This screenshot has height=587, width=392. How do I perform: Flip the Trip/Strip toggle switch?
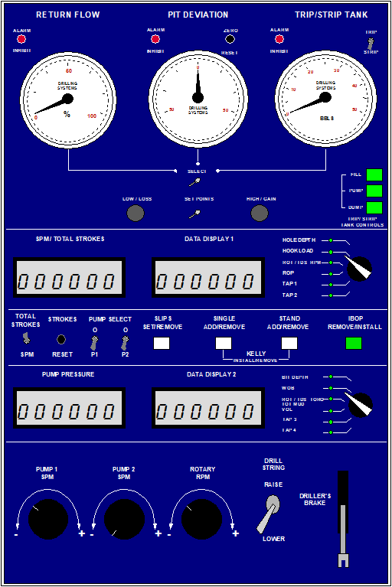(371, 44)
